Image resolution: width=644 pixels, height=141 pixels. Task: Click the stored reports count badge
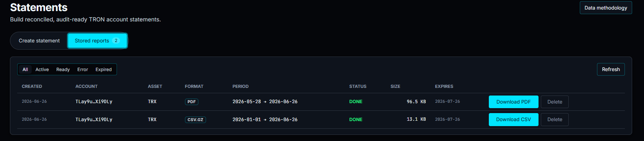(x=116, y=41)
